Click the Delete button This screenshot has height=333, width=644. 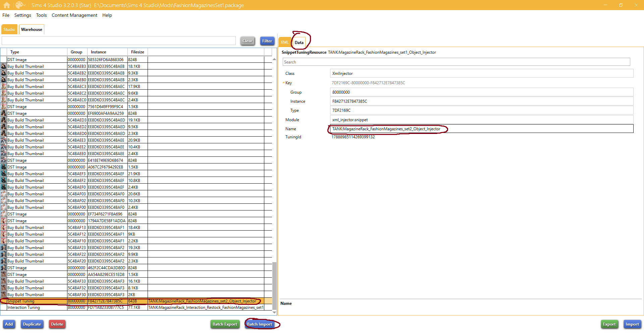point(57,324)
